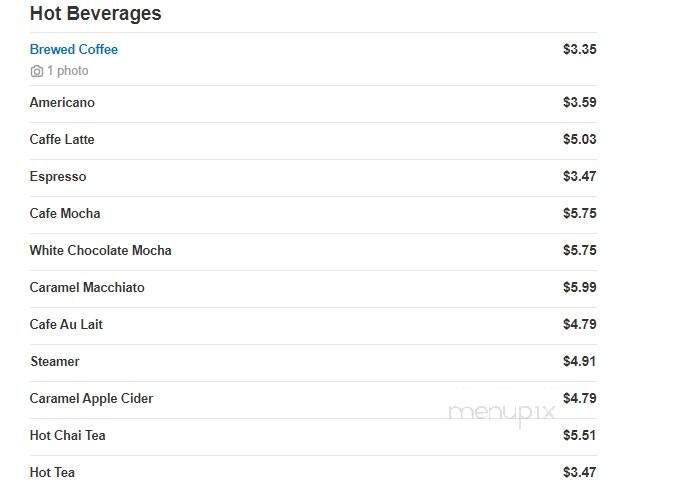Image resolution: width=681 pixels, height=495 pixels.
Task: Click the Caffe Latte item name
Action: 62,140
